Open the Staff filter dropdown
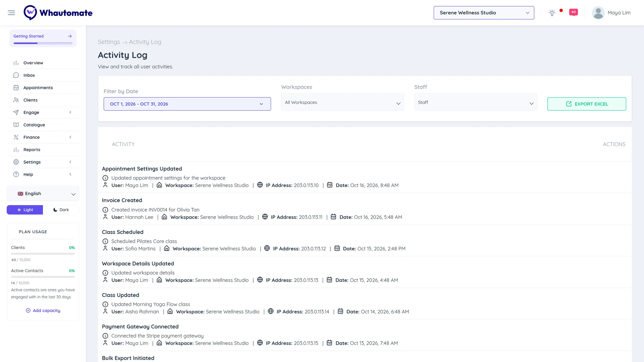 click(x=476, y=102)
